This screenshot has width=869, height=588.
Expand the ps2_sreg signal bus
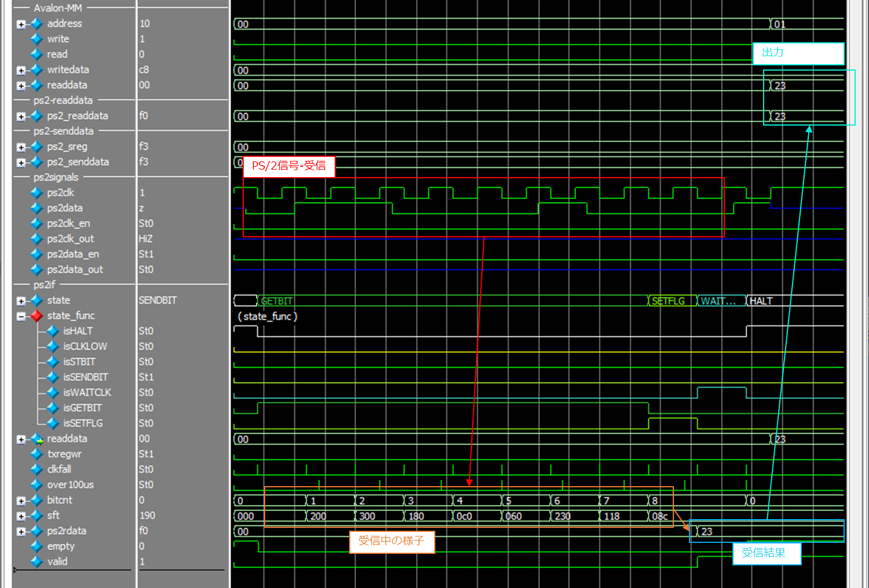coord(21,147)
